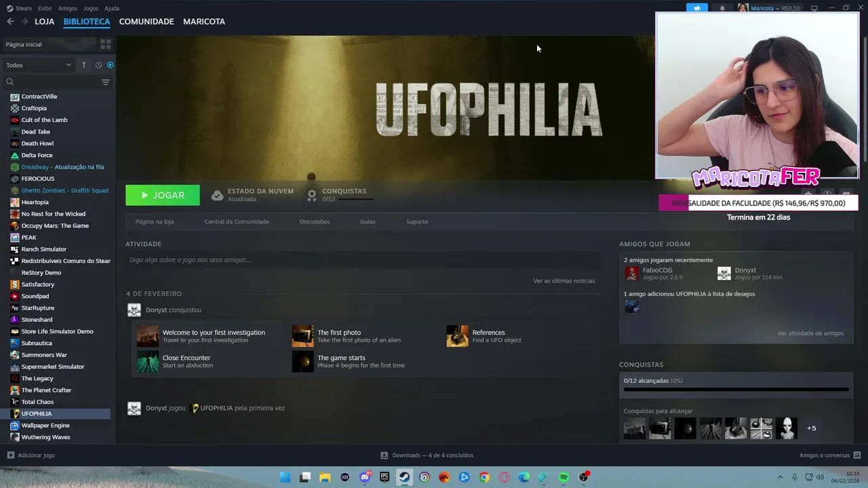Viewport: 868px width, 488px height.
Task: Click the library search field
Action: click(x=58, y=82)
